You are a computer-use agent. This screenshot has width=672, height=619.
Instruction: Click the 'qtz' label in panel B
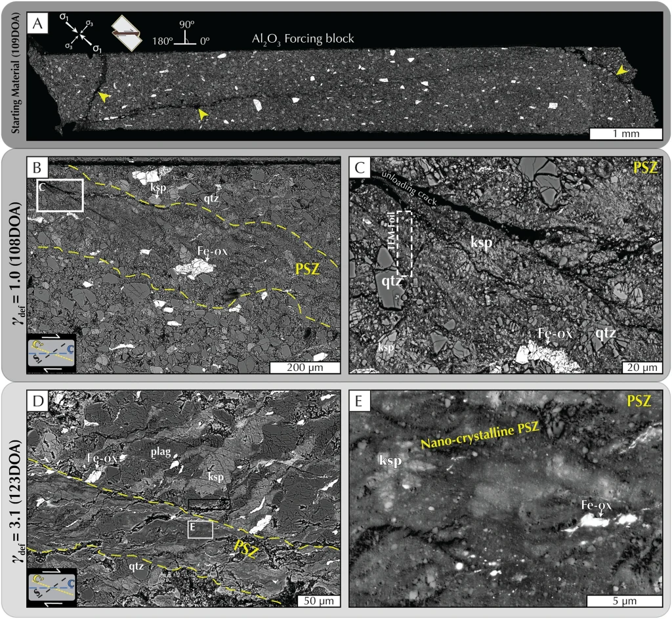point(211,198)
